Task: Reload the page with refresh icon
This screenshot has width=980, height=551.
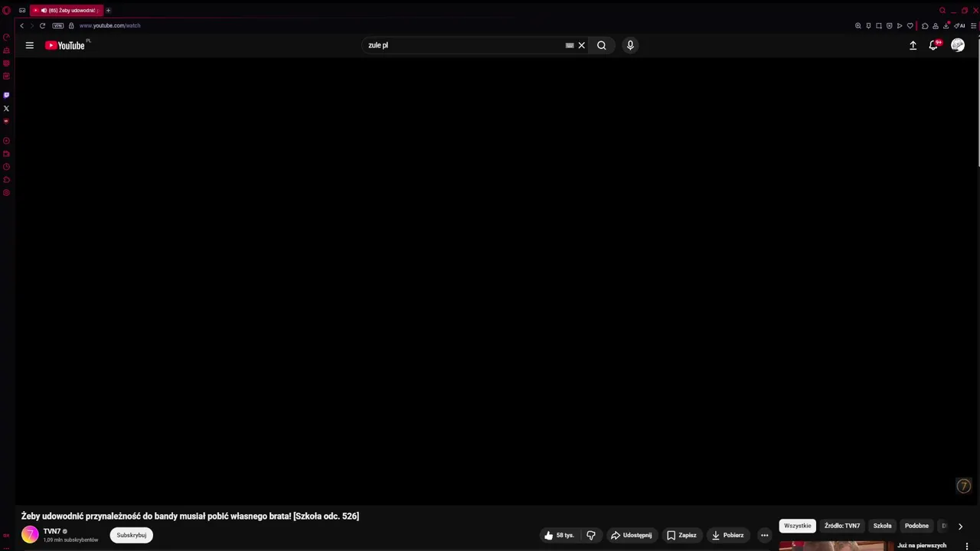Action: 42,26
